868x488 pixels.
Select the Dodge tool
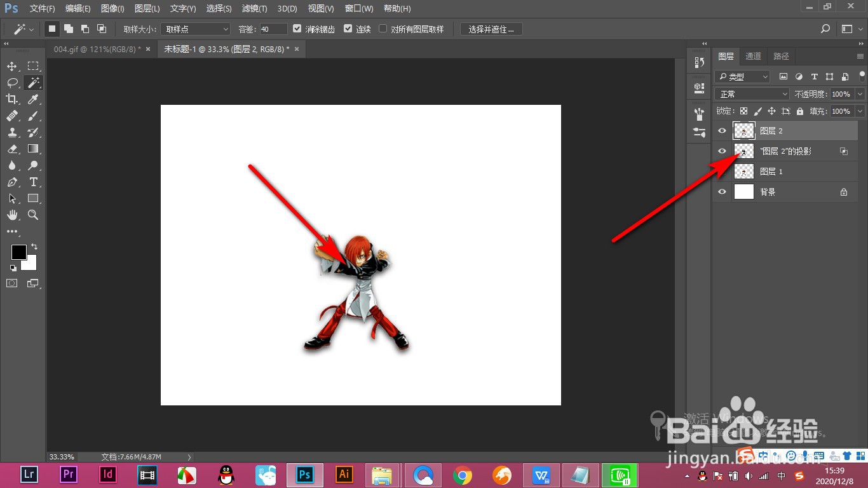point(33,165)
